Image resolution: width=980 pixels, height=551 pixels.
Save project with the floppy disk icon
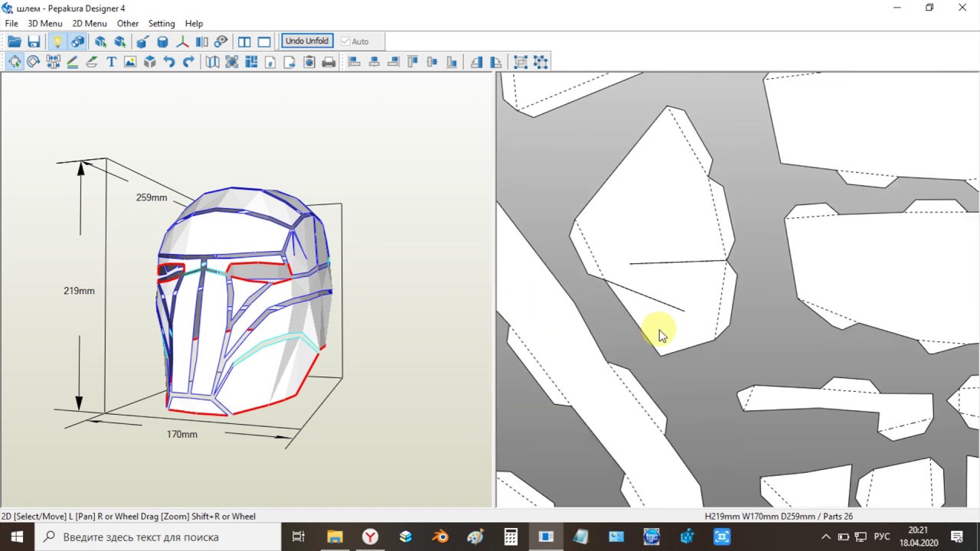(34, 41)
